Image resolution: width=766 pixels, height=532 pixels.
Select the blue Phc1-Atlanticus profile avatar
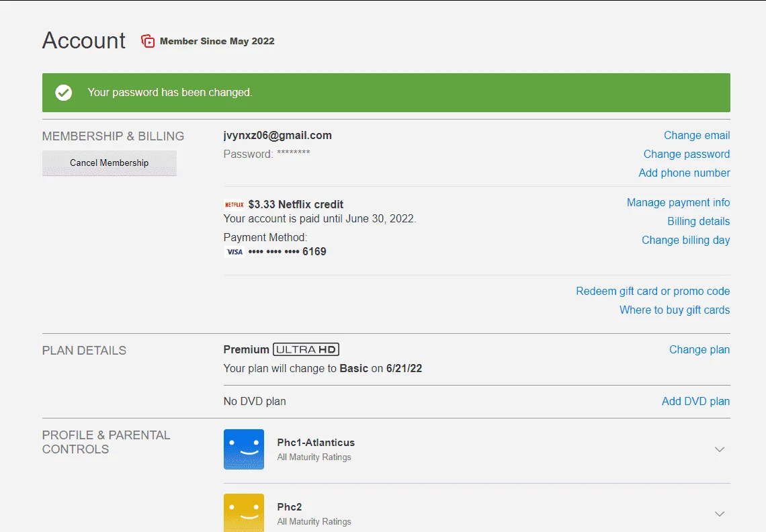pyautogui.click(x=244, y=449)
